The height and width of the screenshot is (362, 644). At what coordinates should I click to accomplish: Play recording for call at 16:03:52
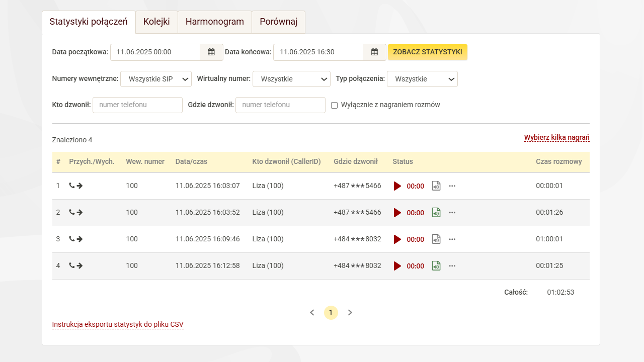397,213
